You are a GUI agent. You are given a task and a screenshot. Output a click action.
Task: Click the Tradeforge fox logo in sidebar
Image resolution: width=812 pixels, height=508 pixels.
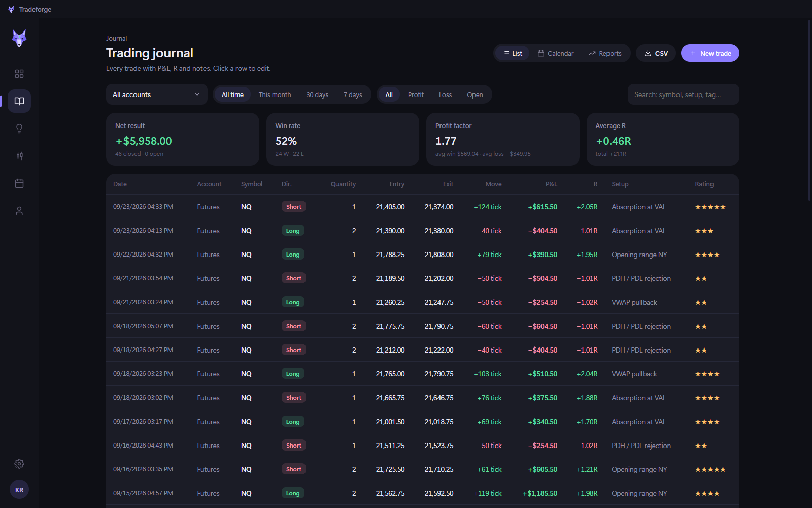(19, 38)
